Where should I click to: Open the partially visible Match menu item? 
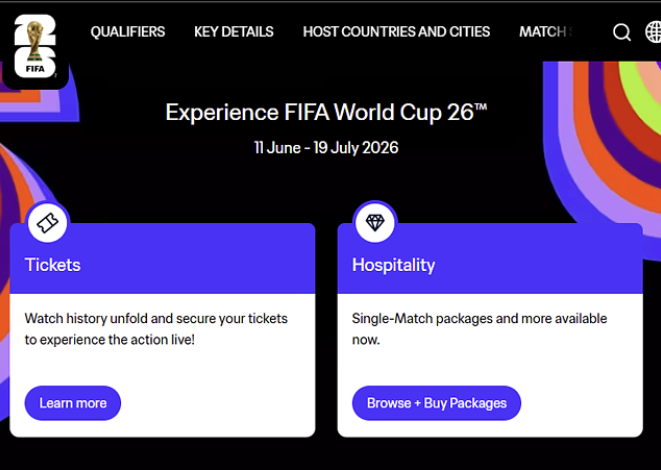543,32
